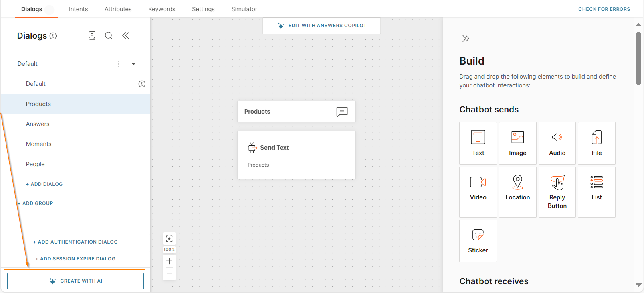Select the List element tile
Viewport: 644px width, 293px height.
click(597, 192)
